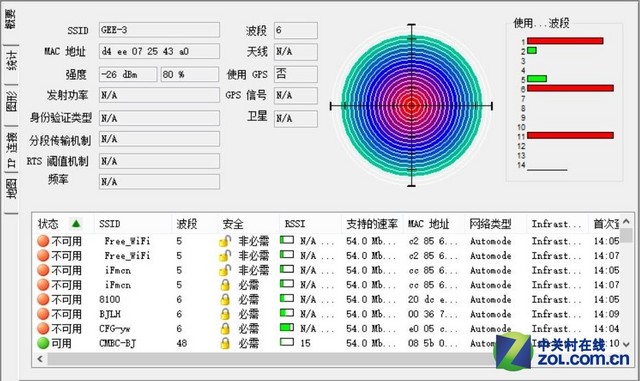Click RSSI signal bar icon of 8100 row
640x381 pixels.
[x=287, y=298]
